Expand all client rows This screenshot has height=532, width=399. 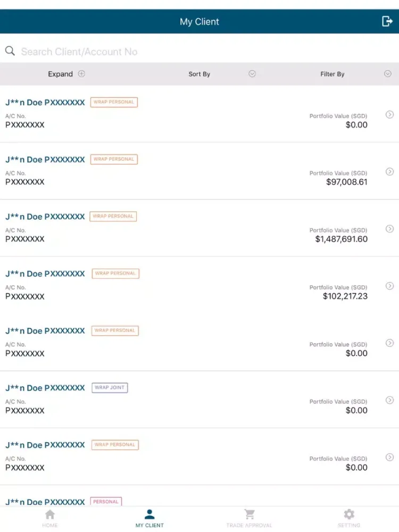pos(66,74)
